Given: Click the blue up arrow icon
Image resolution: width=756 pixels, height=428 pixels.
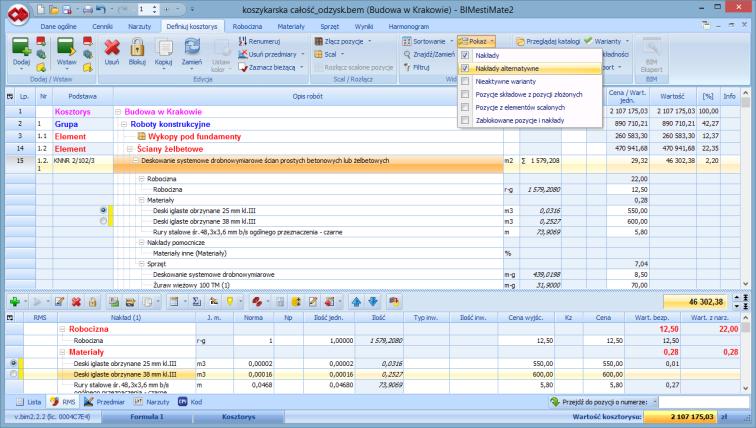Looking at the screenshot, I should point(356,302).
